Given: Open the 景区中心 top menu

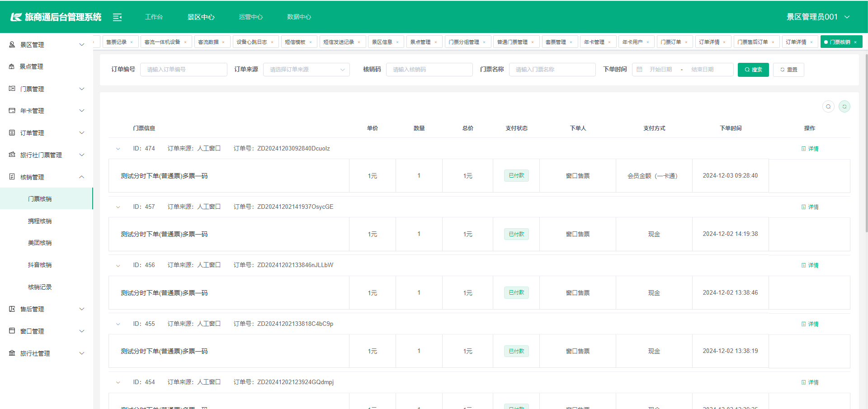Looking at the screenshot, I should pos(201,17).
